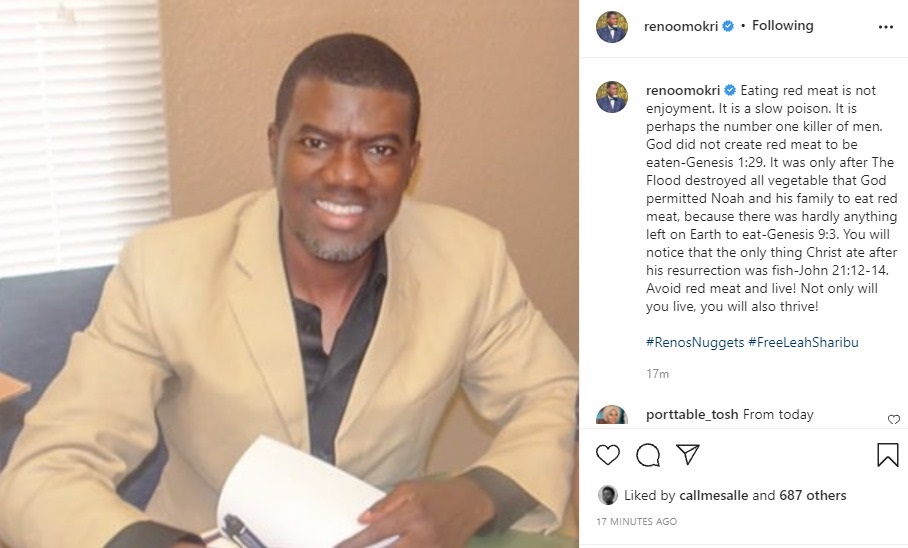908x548 pixels.
Task: Open callmesalle profile from likes
Action: tap(713, 495)
